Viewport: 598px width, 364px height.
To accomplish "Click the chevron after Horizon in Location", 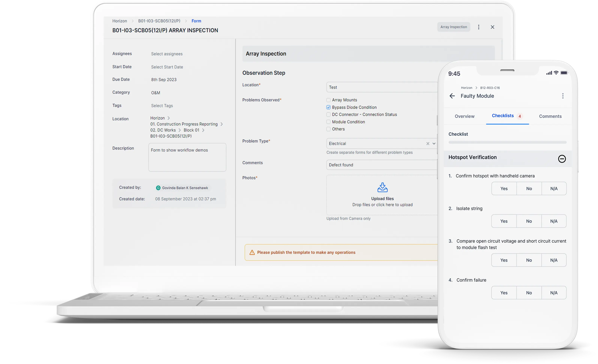I will pyautogui.click(x=169, y=118).
